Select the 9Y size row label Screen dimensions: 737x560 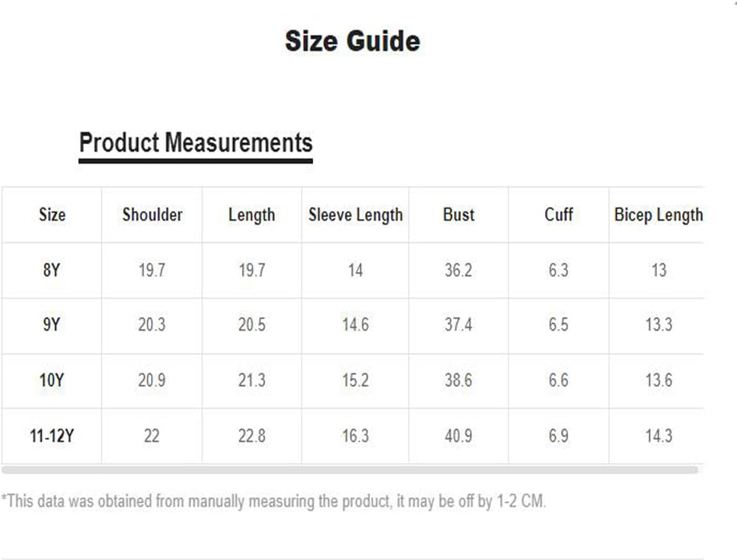52,325
